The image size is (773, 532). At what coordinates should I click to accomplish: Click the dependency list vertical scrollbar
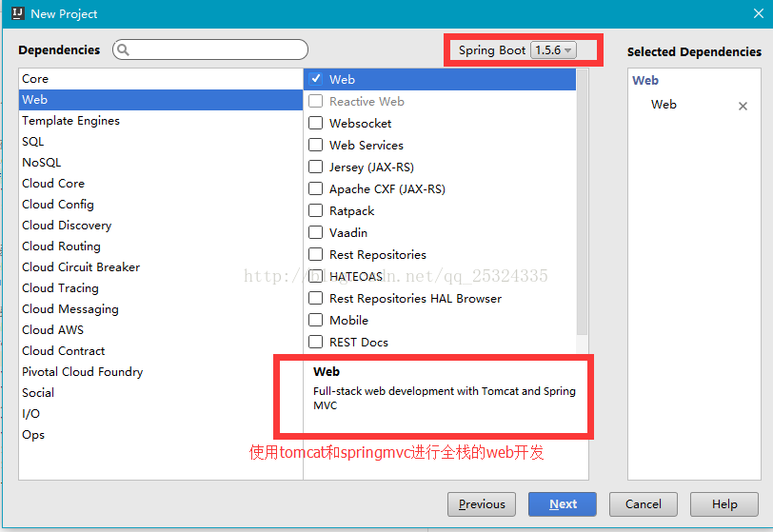coord(583,202)
